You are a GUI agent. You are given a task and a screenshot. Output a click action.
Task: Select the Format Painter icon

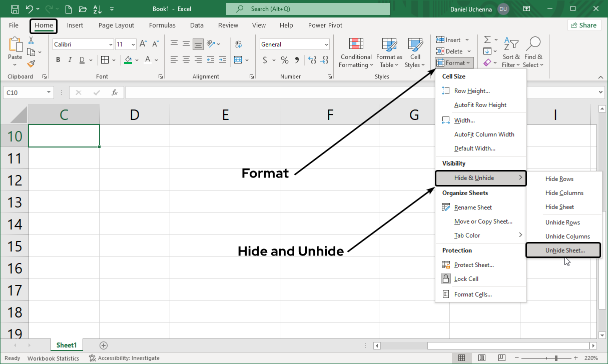pyautogui.click(x=30, y=63)
